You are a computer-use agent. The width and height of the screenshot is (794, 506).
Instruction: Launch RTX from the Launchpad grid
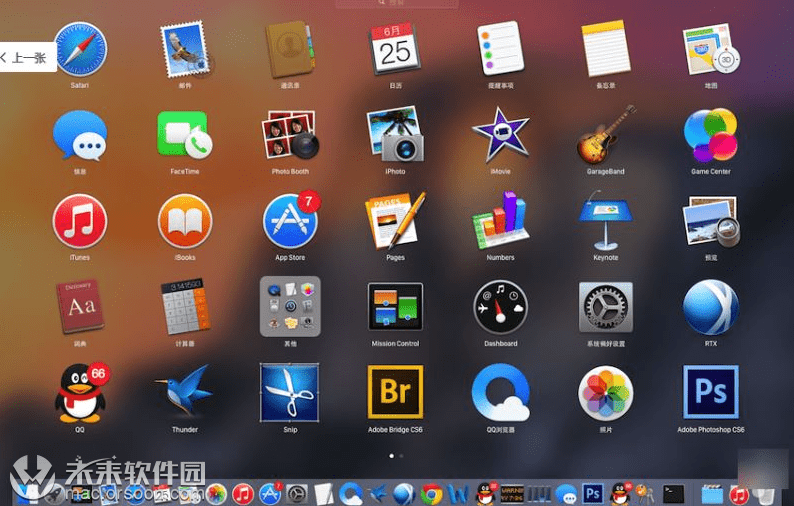[711, 307]
